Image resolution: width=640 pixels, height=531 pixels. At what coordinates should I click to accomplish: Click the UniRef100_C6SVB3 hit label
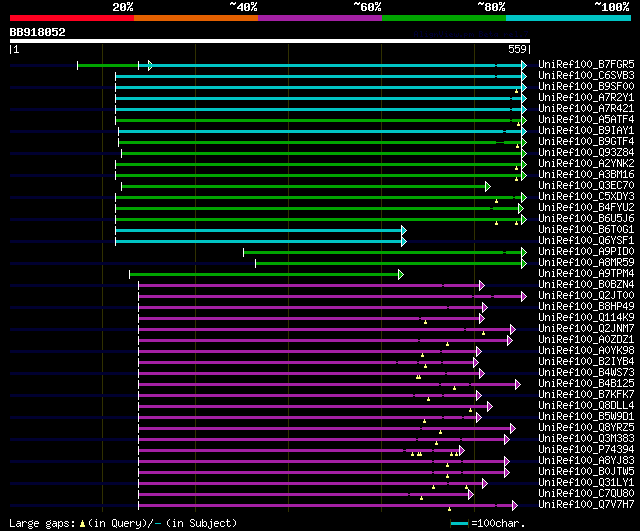[x=586, y=76]
